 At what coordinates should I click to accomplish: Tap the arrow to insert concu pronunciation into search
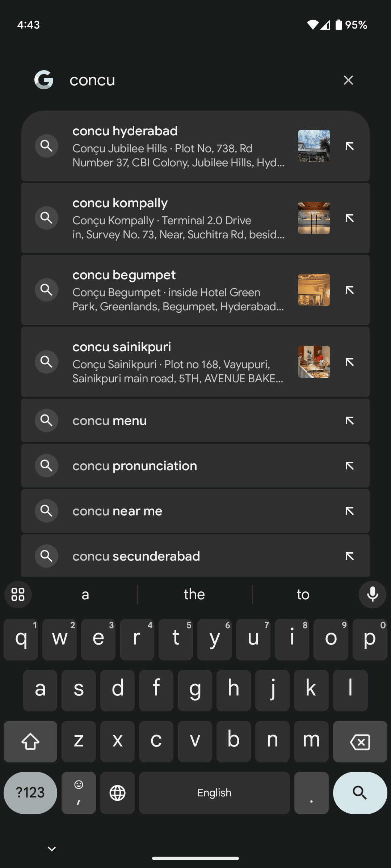click(x=349, y=466)
